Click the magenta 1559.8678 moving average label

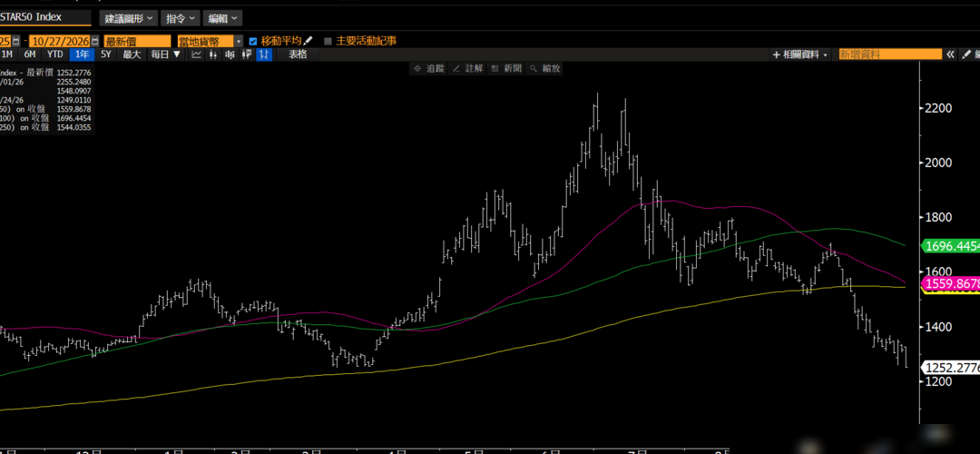click(x=953, y=284)
